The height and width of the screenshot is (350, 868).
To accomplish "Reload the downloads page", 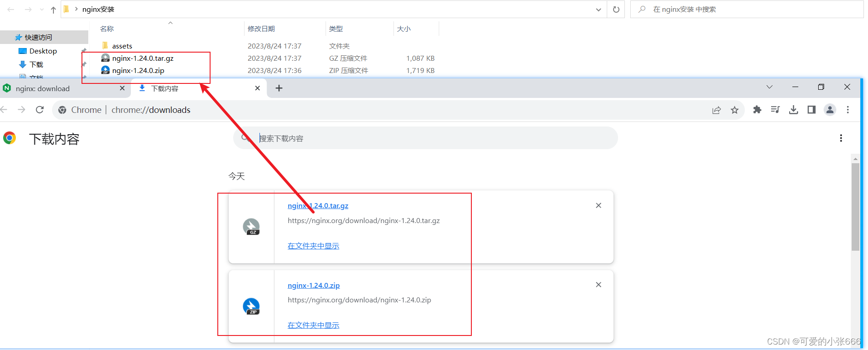I will click(40, 110).
